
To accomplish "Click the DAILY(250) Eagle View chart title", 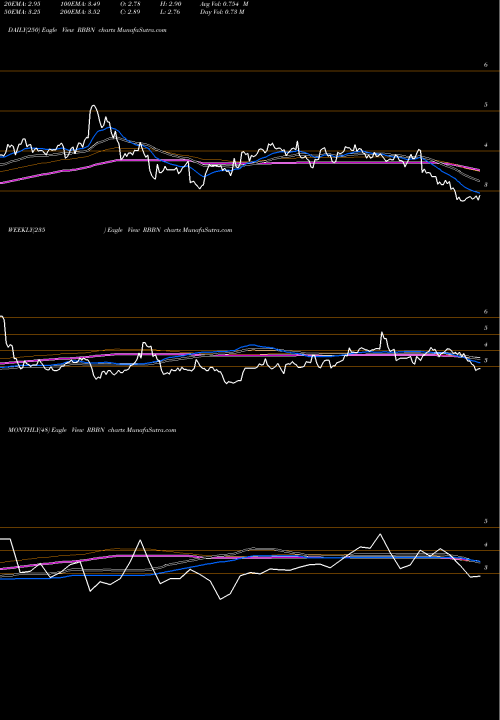I will 87,30.
